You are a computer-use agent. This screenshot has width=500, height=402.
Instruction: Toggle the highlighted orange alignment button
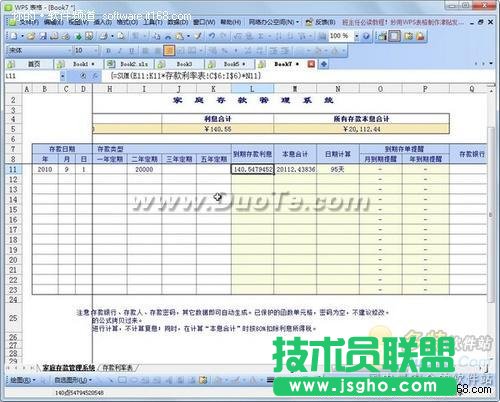pos(169,51)
